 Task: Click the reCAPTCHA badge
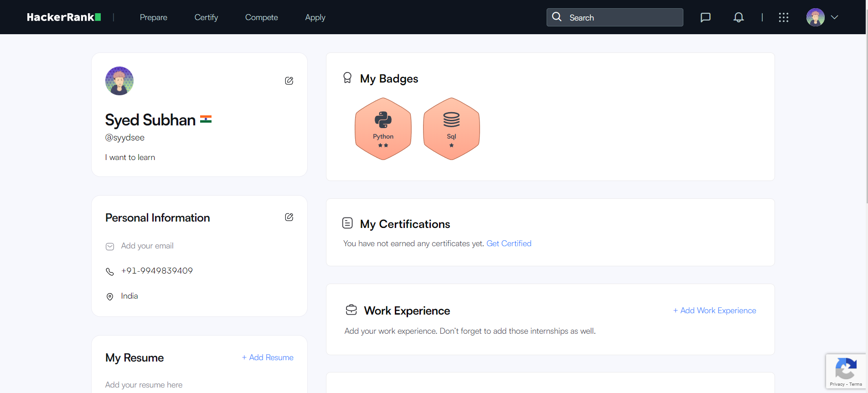pos(846,372)
